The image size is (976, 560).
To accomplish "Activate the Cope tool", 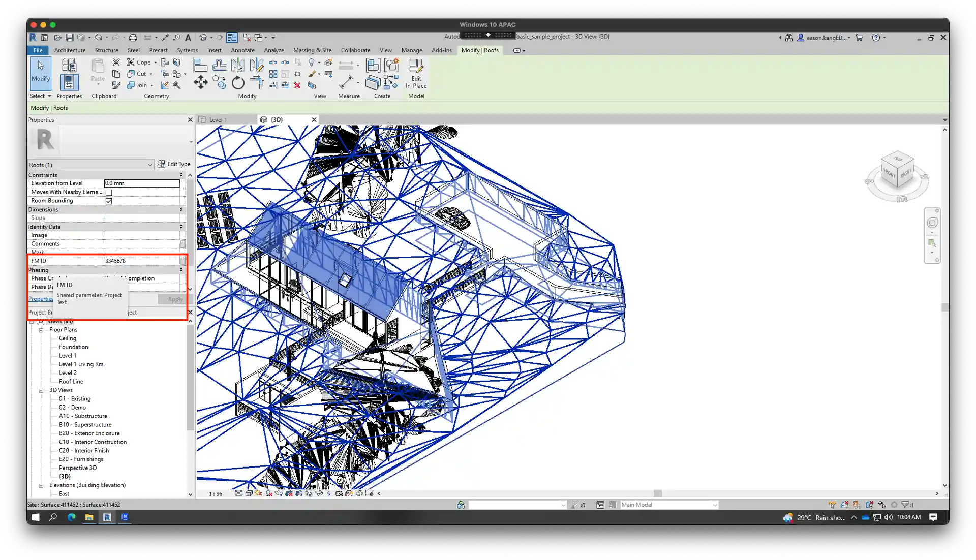I will (x=138, y=62).
